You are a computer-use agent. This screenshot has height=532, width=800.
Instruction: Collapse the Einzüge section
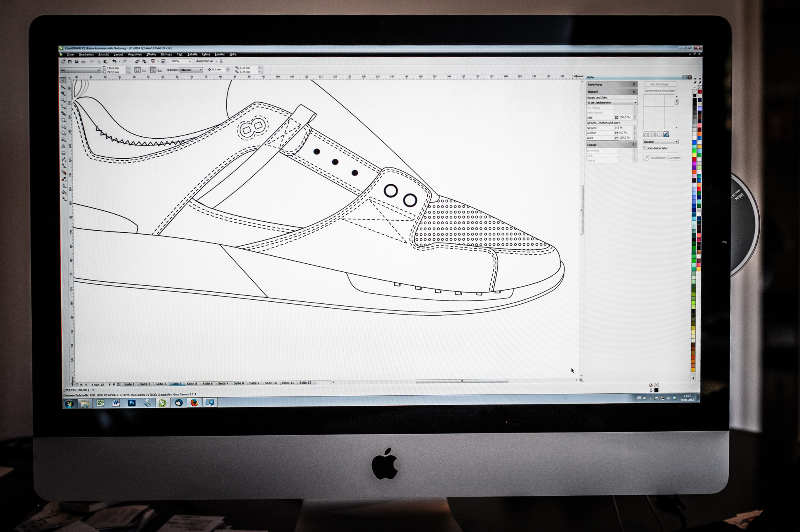pos(612,145)
